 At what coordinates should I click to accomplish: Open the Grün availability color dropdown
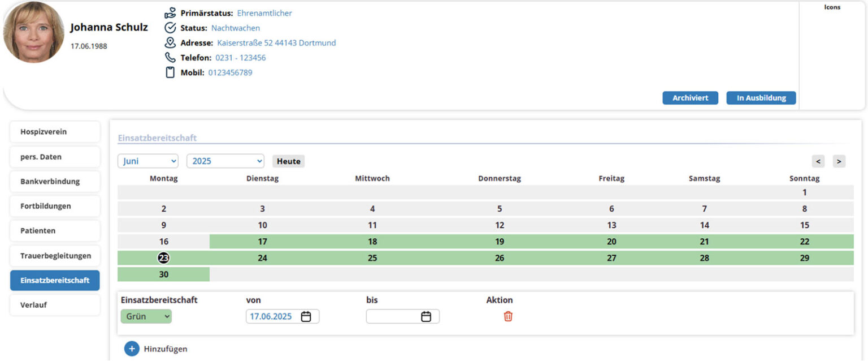tap(146, 316)
